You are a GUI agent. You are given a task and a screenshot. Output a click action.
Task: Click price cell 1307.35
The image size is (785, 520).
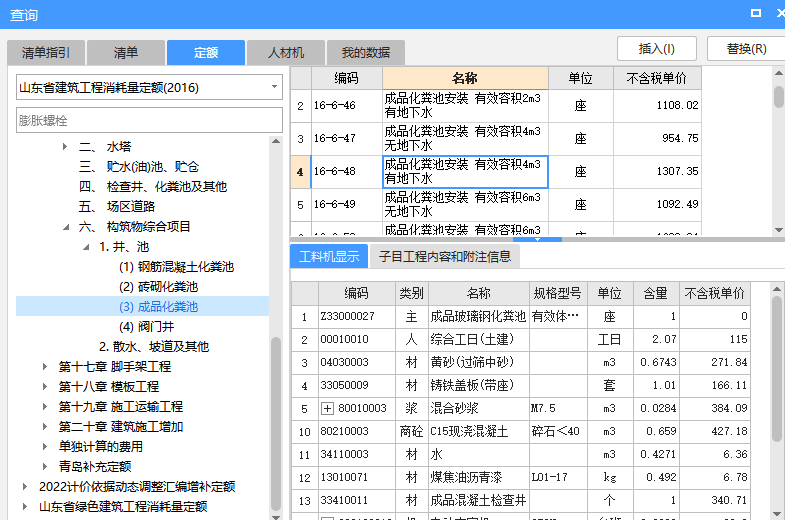[x=657, y=172]
